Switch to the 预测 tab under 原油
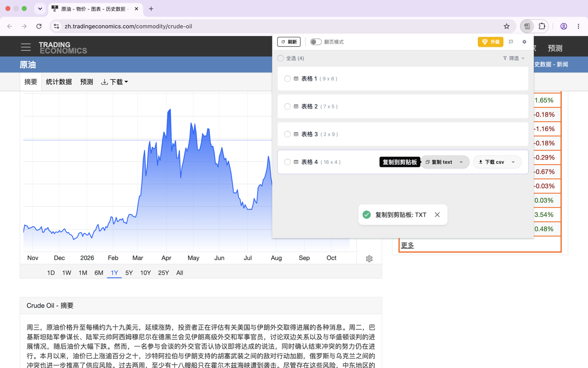588x368 pixels. tap(87, 82)
